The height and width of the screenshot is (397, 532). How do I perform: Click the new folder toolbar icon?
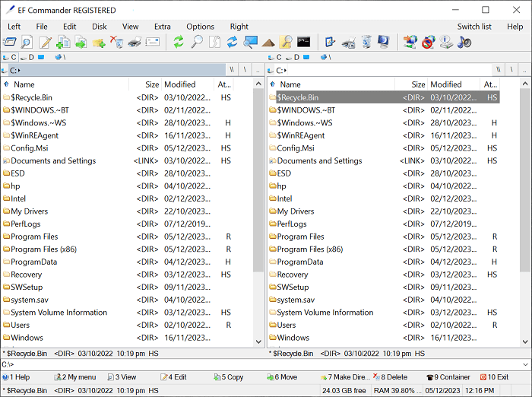tap(98, 42)
